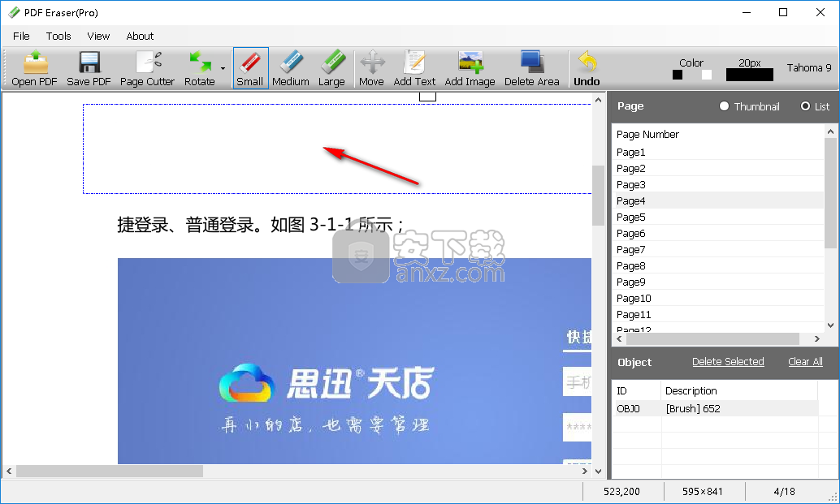Click document view scroll up arrow

click(x=598, y=100)
